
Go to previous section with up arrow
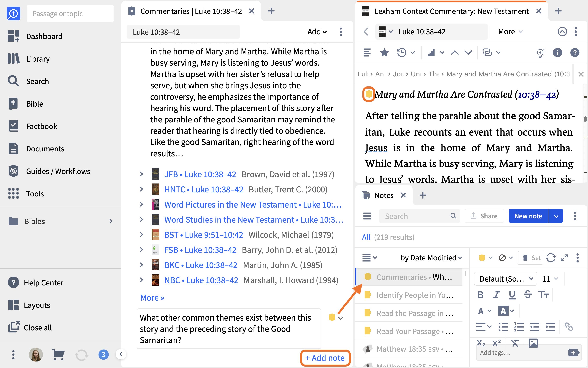(455, 52)
